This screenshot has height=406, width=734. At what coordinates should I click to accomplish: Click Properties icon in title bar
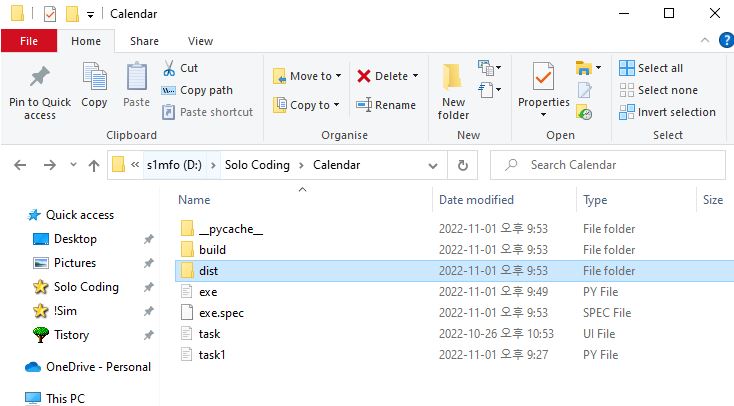coord(50,14)
